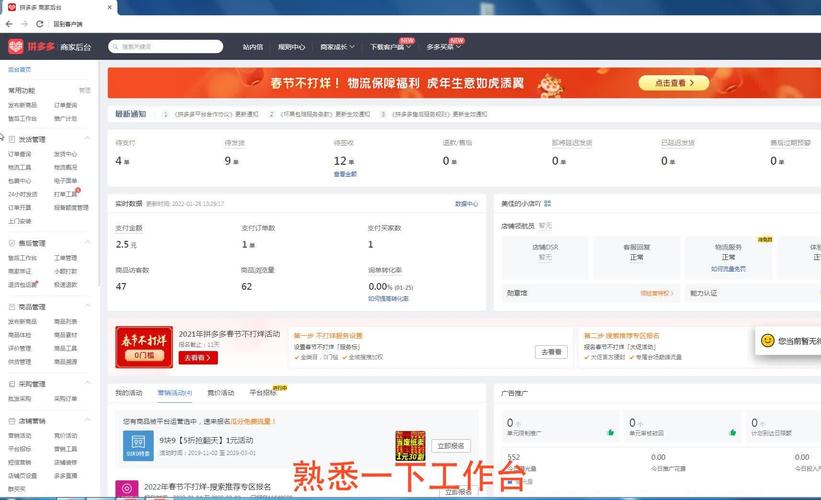Click the browser forward arrow
Viewport: 821px width, 500px height.
[x=24, y=24]
